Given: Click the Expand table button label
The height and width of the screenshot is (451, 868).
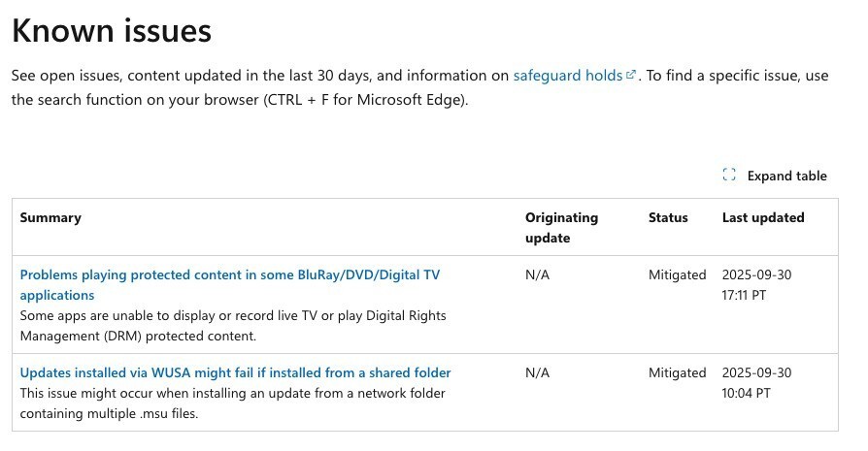Looking at the screenshot, I should (x=786, y=176).
